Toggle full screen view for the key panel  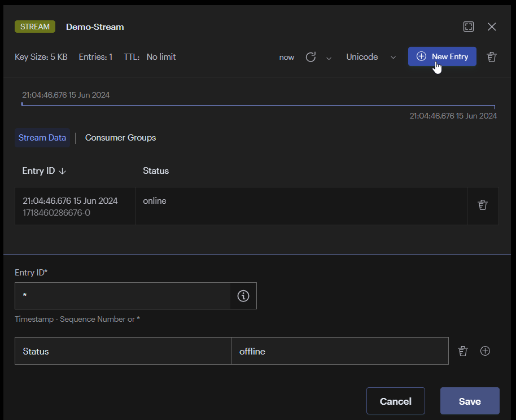coord(468,27)
